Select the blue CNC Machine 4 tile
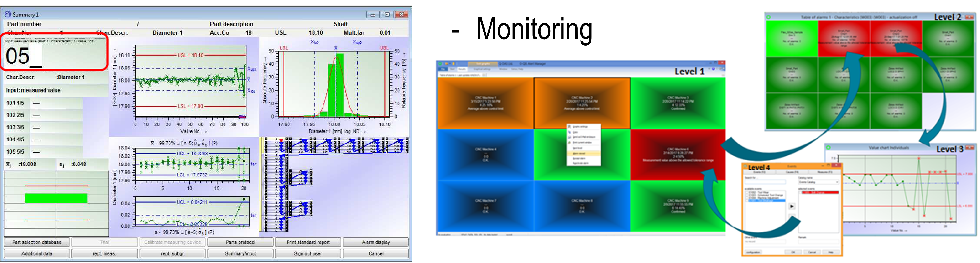The height and width of the screenshot is (263, 980). pyautogui.click(x=485, y=155)
